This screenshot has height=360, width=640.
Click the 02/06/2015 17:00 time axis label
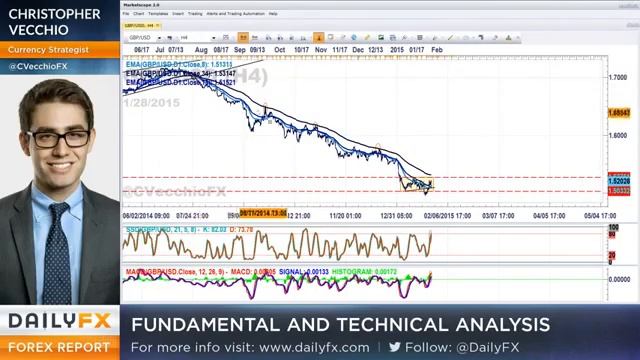pyautogui.click(x=447, y=216)
